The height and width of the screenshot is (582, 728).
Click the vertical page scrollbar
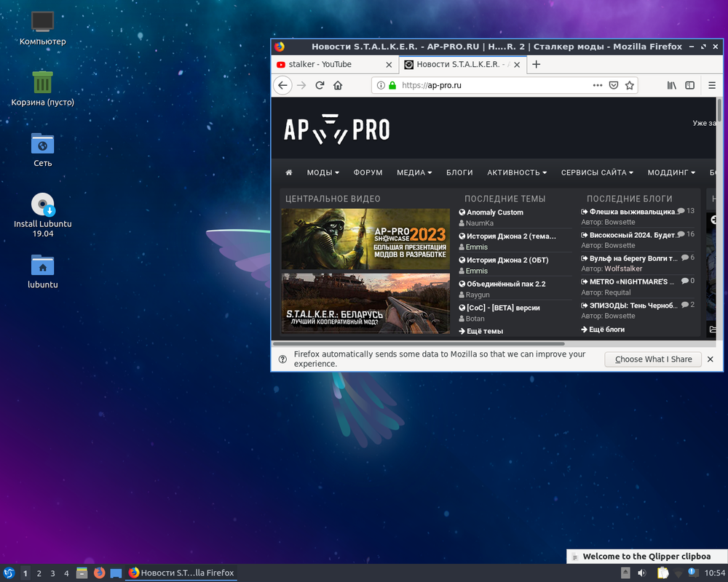pyautogui.click(x=720, y=111)
